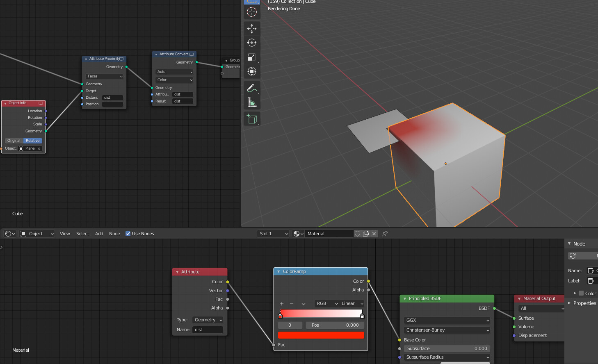Screen dimensions: 598x364
Task: Select the 3D Cursor tool
Action: pyautogui.click(x=251, y=12)
